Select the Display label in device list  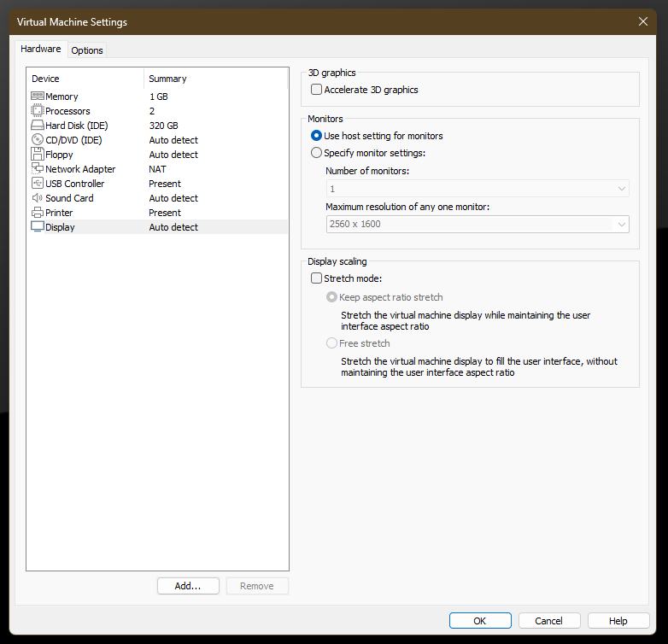click(x=60, y=227)
